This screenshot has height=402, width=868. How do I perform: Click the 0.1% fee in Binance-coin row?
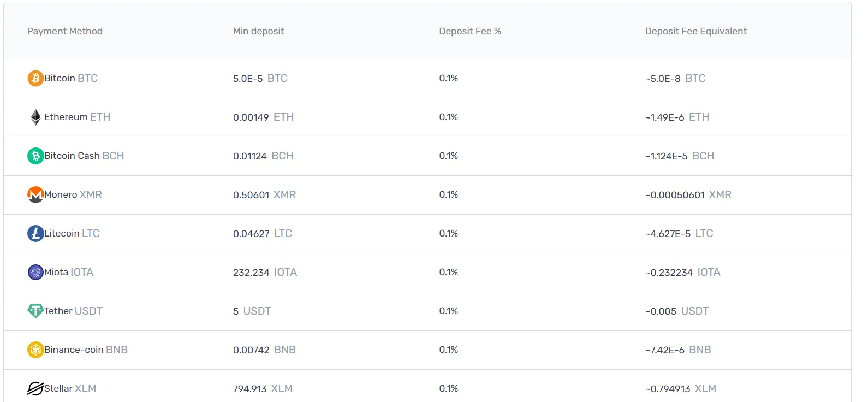pyautogui.click(x=449, y=350)
